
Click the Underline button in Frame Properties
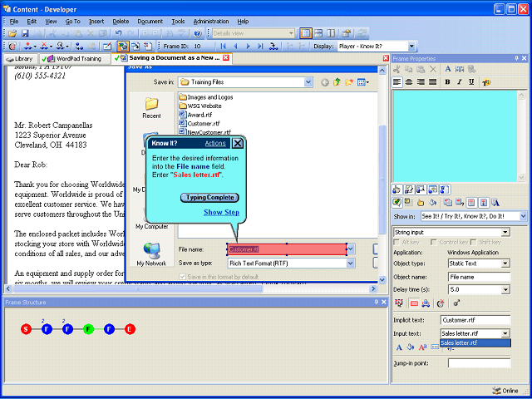pos(471,82)
